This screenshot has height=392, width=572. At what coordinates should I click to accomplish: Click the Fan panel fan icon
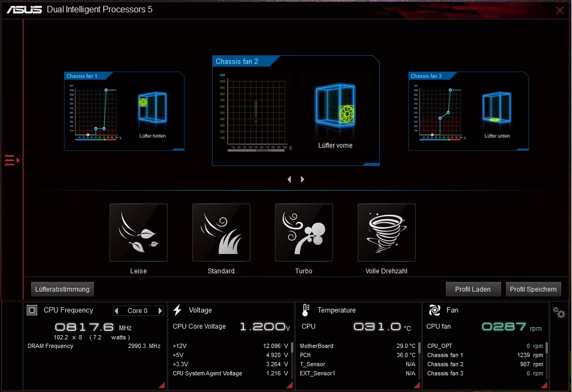click(x=435, y=310)
